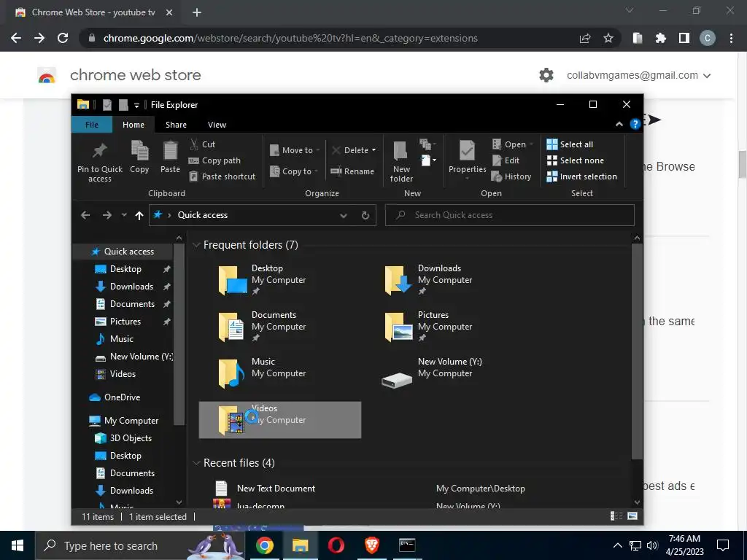Image resolution: width=747 pixels, height=560 pixels.
Task: Open address bar history dropdown
Action: point(343,215)
